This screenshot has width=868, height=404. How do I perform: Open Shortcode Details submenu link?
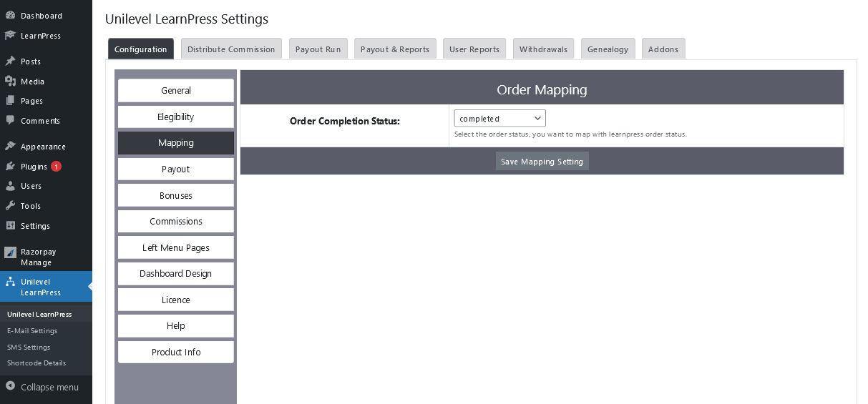[x=36, y=363]
